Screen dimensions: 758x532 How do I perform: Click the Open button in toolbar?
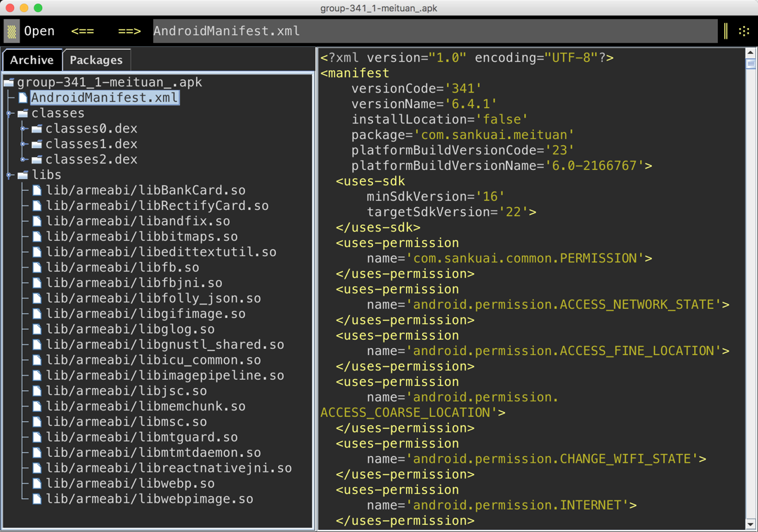tap(39, 31)
